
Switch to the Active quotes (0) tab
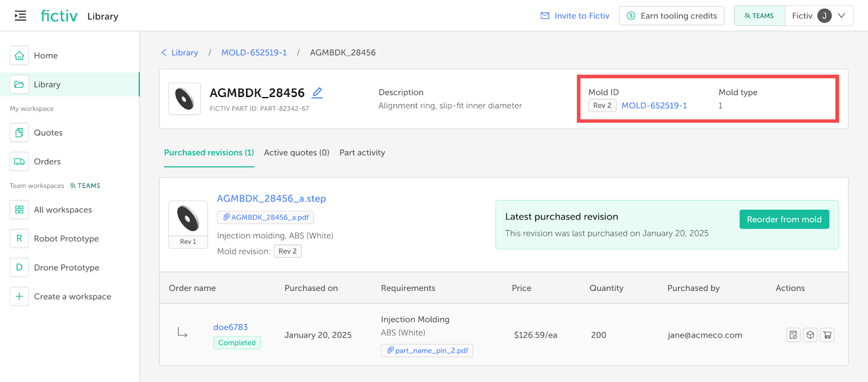[x=296, y=153]
